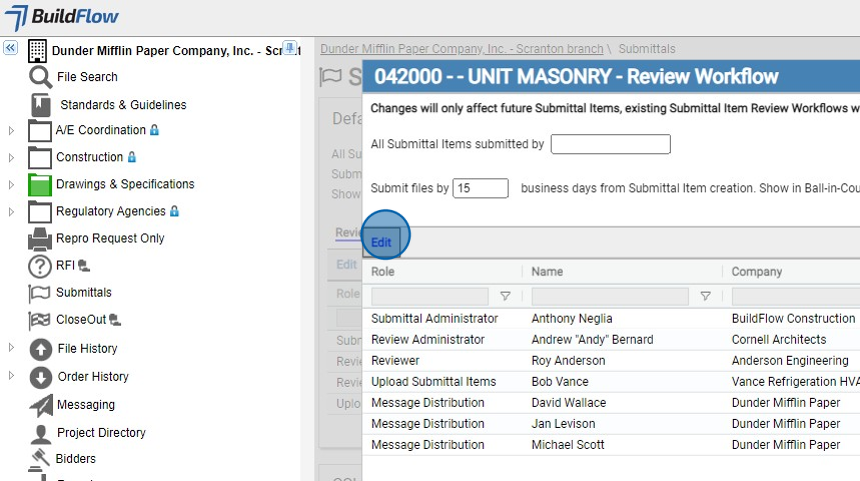Click the Regulatory Agencies folder icon
This screenshot has height=481, width=860.
tap(39, 212)
